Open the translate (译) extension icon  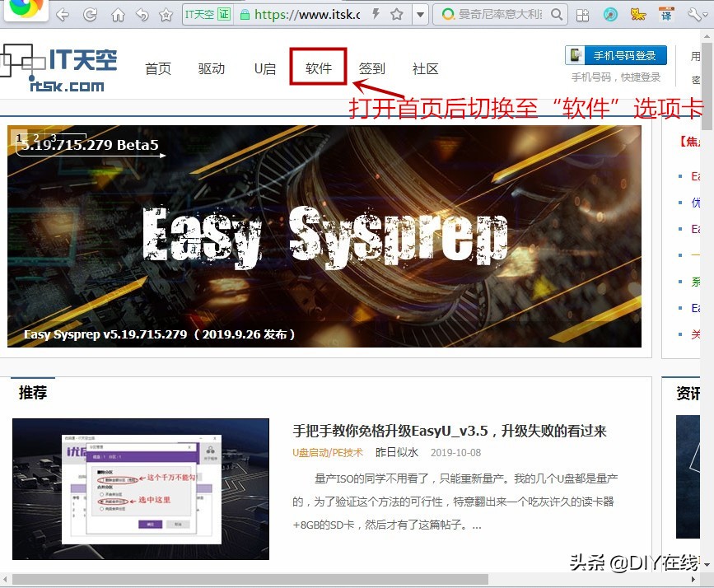tap(665, 13)
